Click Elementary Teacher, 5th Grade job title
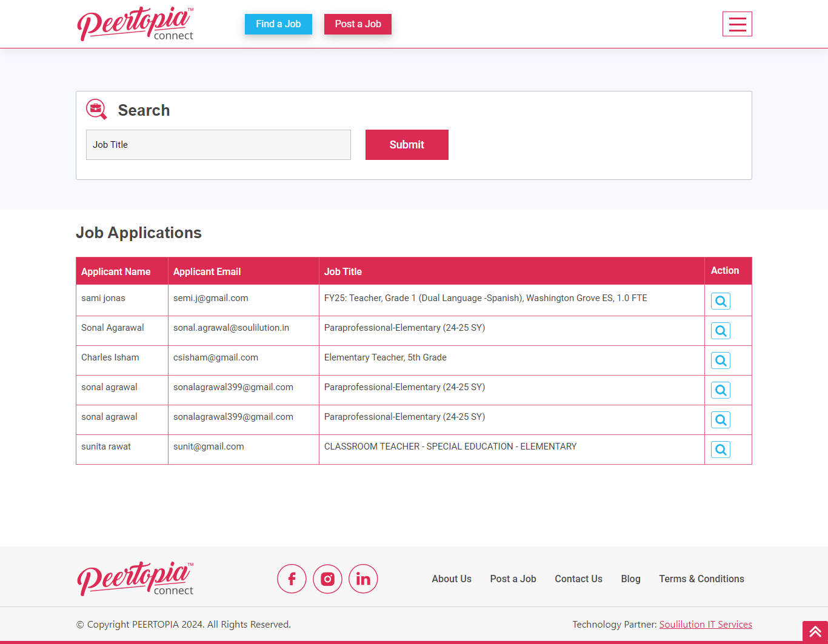The width and height of the screenshot is (828, 644). 386,357
